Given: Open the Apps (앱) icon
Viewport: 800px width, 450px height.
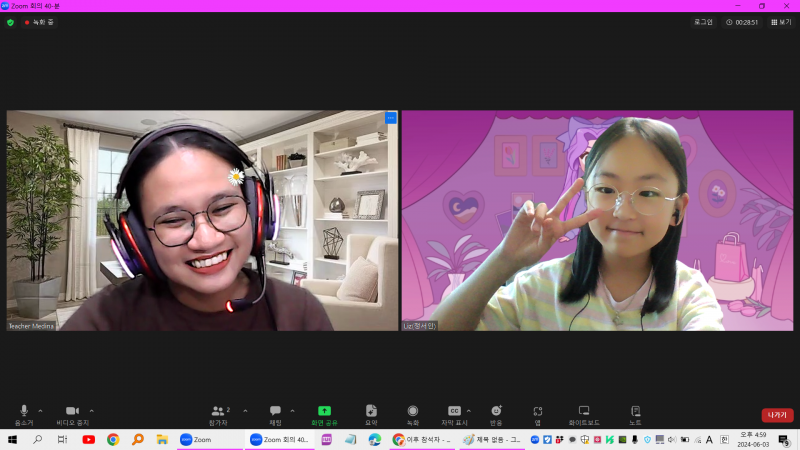Looking at the screenshot, I should tap(537, 411).
